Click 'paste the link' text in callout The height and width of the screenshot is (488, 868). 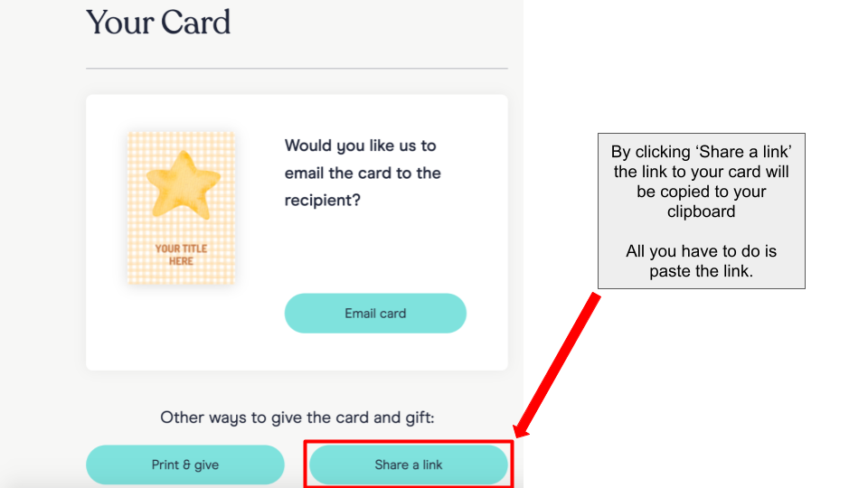coord(702,271)
